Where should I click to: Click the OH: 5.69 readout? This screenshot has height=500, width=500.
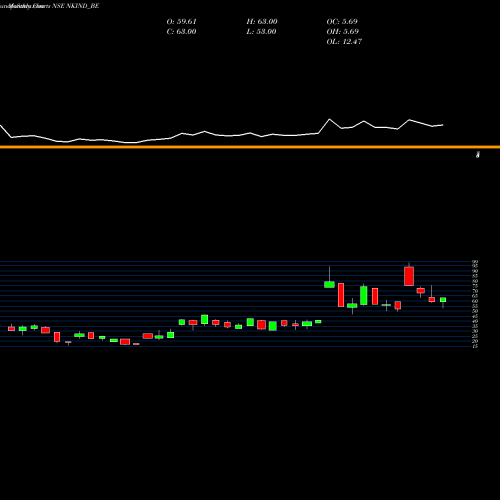coord(343,32)
